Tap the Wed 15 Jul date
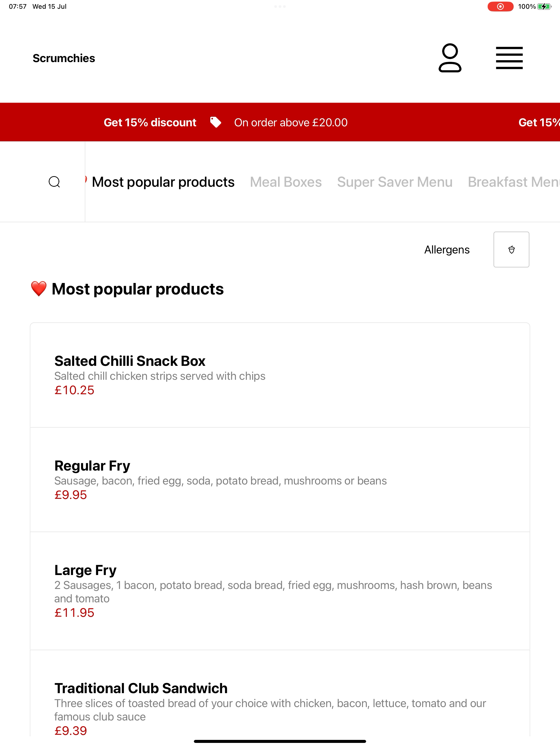560x747 pixels. click(49, 6)
